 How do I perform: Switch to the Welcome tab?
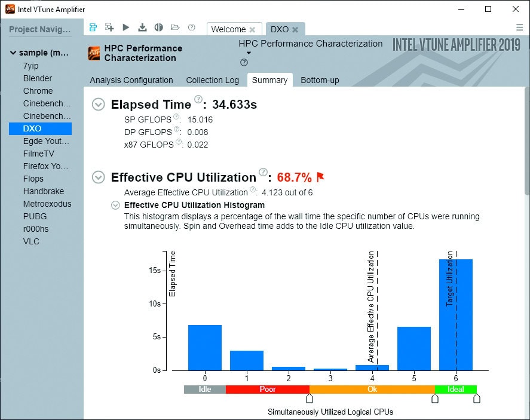[229, 29]
